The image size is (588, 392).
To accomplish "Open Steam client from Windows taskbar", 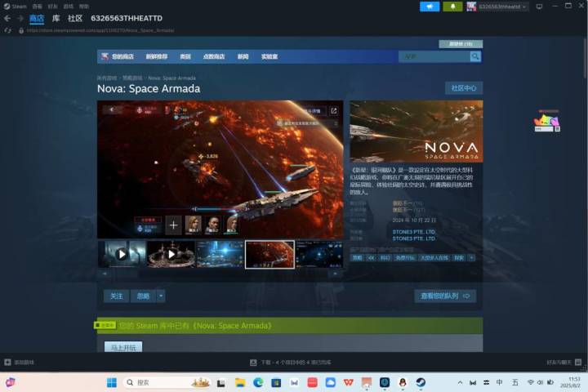I will pyautogui.click(x=421, y=382).
